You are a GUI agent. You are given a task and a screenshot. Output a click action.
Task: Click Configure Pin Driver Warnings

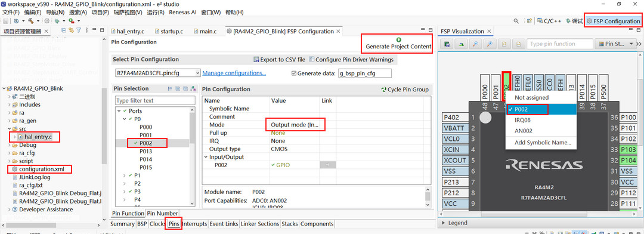(351, 60)
